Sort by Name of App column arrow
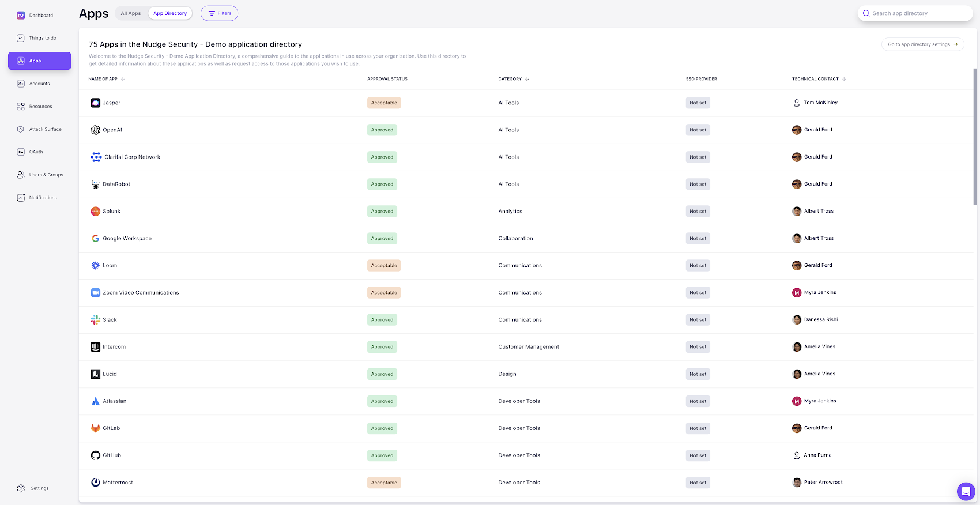Viewport: 980px width, 505px height. point(123,79)
